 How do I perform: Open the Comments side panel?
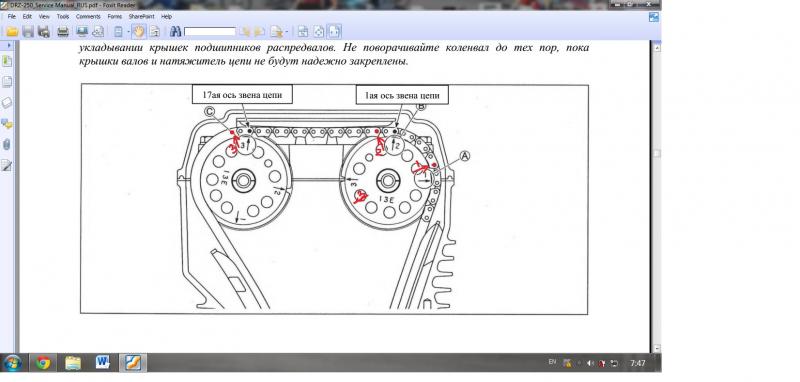[x=7, y=124]
